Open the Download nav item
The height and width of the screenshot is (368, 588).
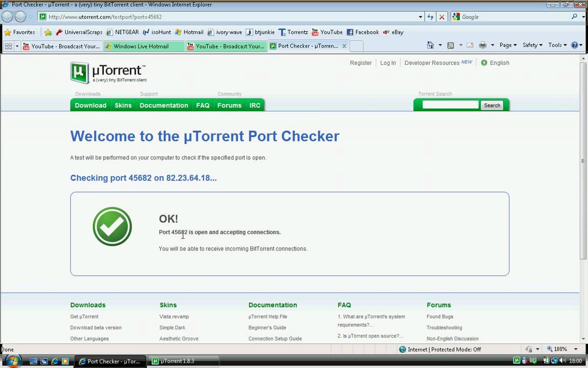90,105
